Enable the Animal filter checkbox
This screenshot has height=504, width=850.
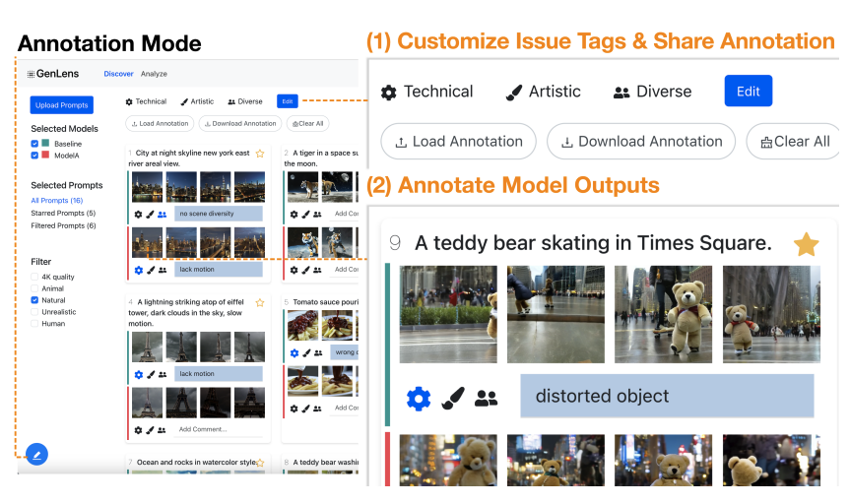point(34,288)
